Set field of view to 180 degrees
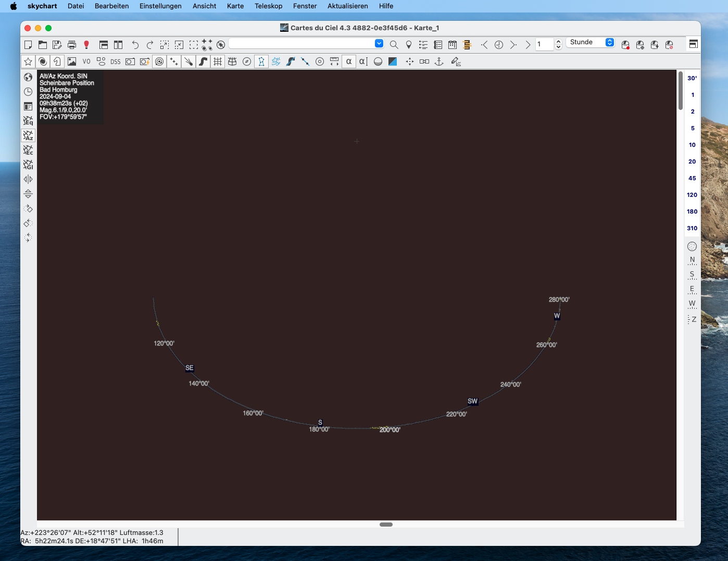Viewport: 728px width, 561px height. (692, 211)
